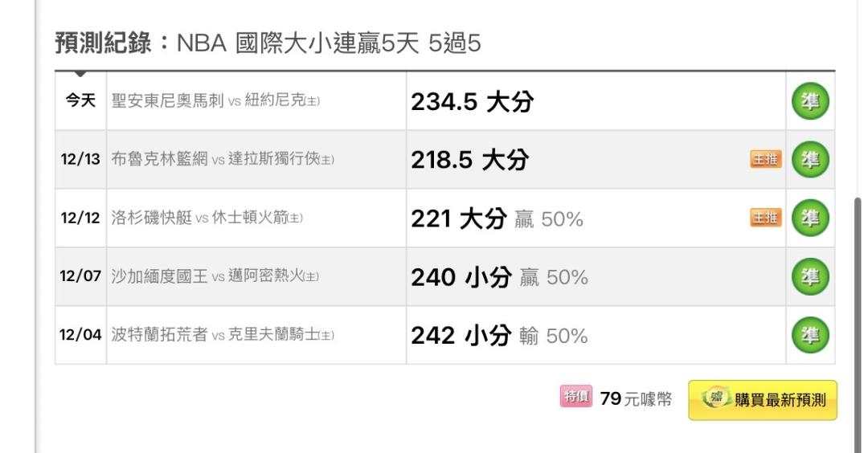
Task: Click the 79 元噱幣 price label
Action: pyautogui.click(x=637, y=399)
